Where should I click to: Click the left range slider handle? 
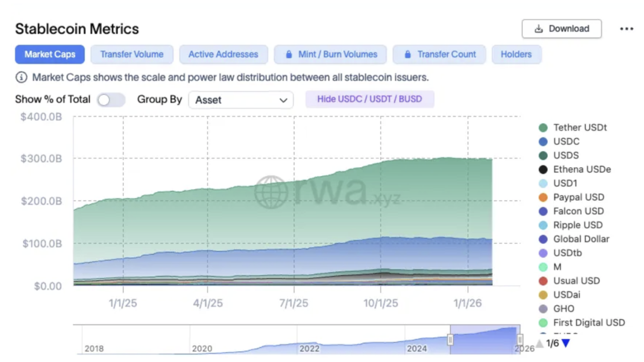[450, 340]
